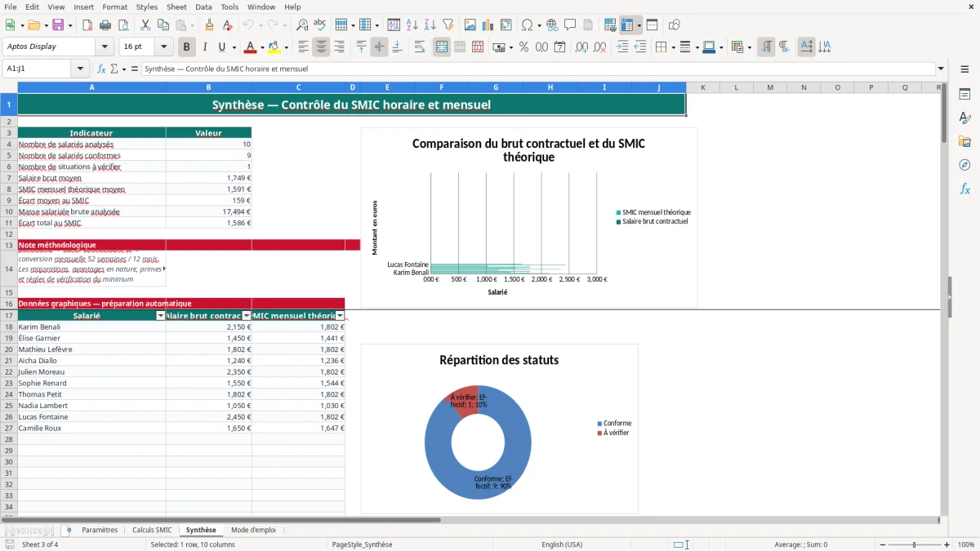Open the Data menu
Image resolution: width=980 pixels, height=551 pixels.
pos(203,7)
